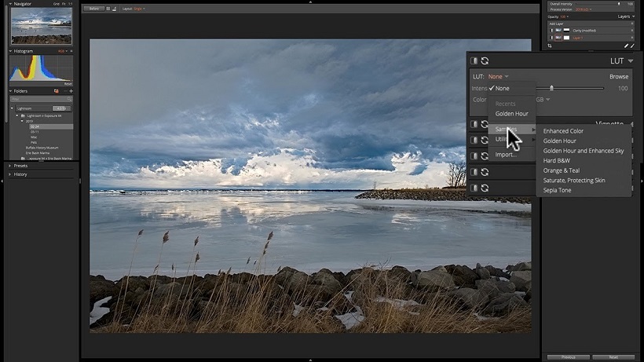Expand the Vignette panel arrow

click(631, 124)
